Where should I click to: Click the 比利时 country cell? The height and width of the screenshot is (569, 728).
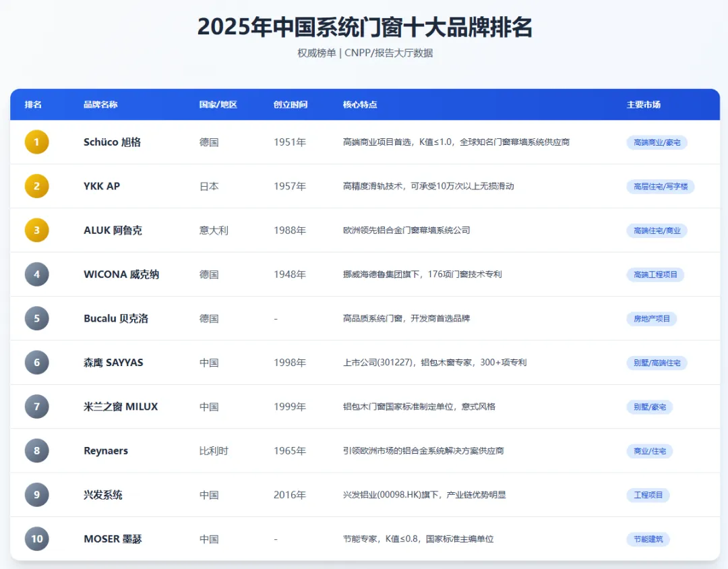pos(214,452)
